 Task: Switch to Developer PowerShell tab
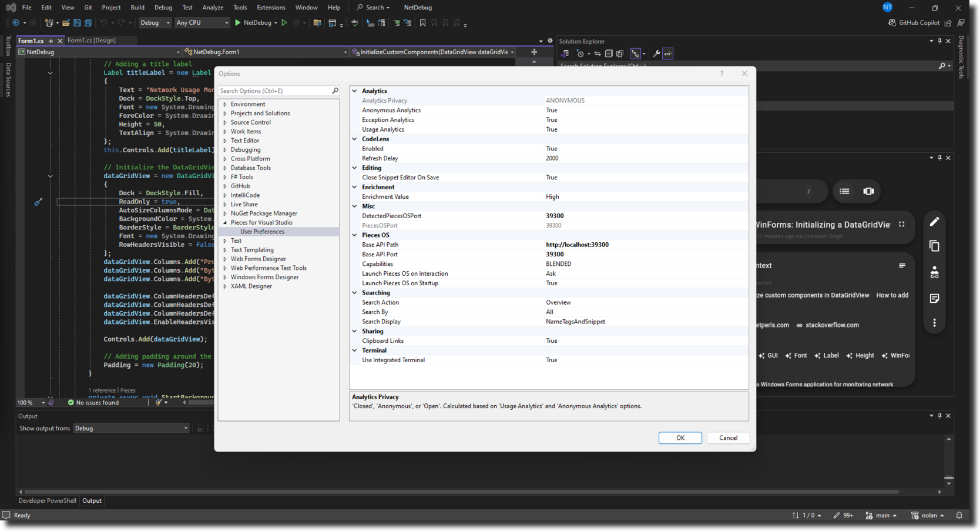pos(48,501)
